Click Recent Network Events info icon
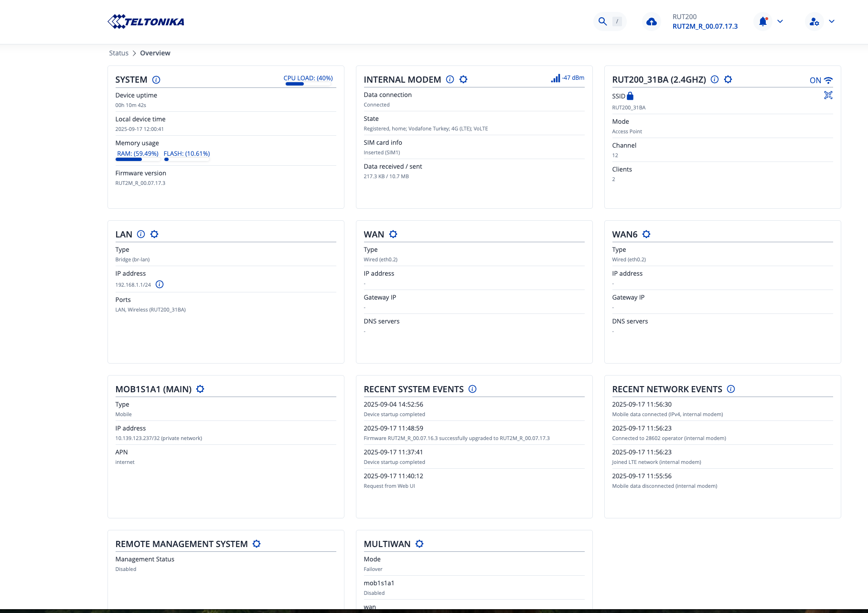Viewport: 868px width, 613px height. [731, 389]
